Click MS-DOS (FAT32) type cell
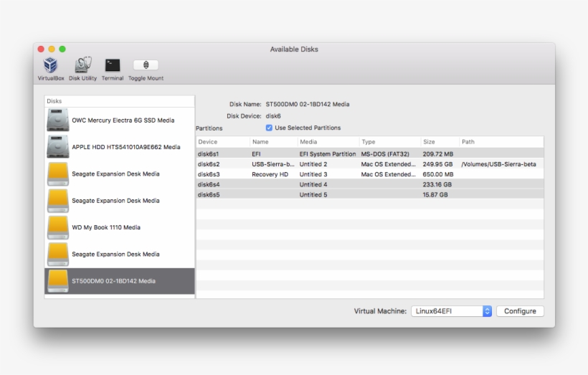 (x=385, y=153)
